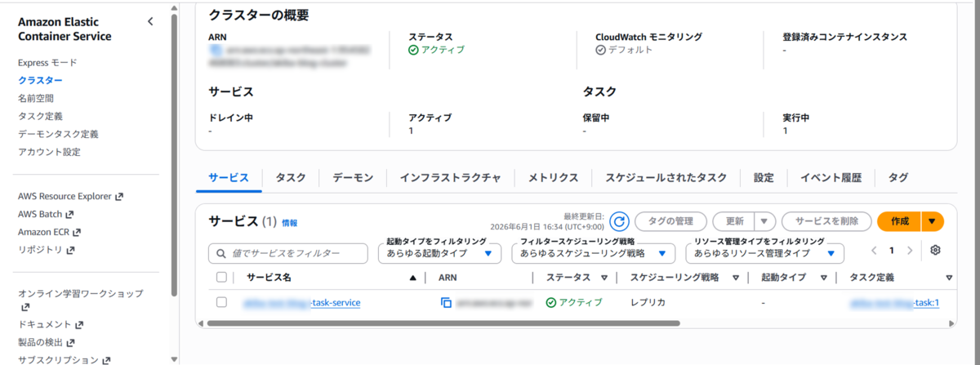This screenshot has width=980, height=365.
Task: Switch to the メトリクス tab
Action: click(553, 178)
